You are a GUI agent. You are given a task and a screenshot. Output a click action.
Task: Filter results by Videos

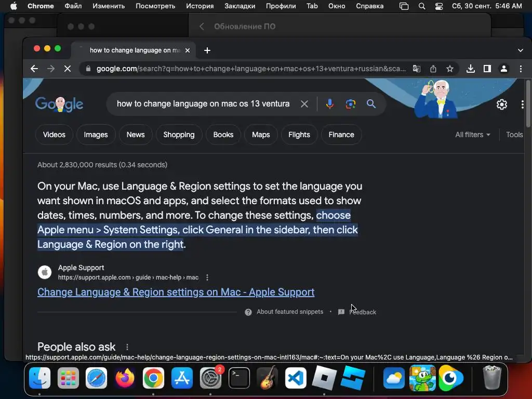tap(54, 135)
